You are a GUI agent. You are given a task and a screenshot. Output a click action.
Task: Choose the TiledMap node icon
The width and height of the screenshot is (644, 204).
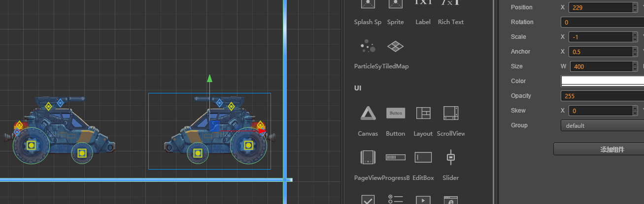pos(395,47)
